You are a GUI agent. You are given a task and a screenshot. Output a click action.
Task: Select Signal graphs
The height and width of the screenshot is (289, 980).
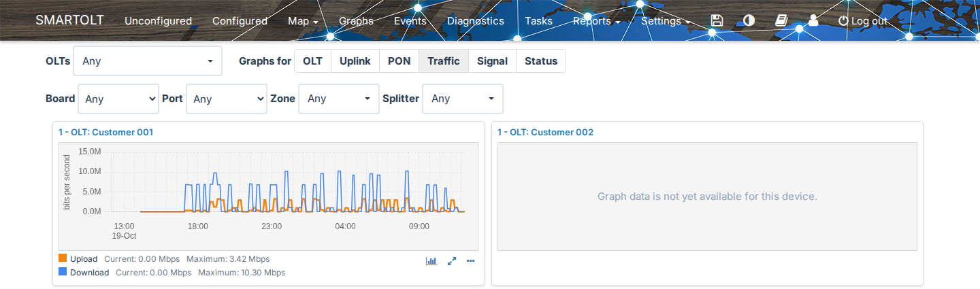(x=492, y=61)
